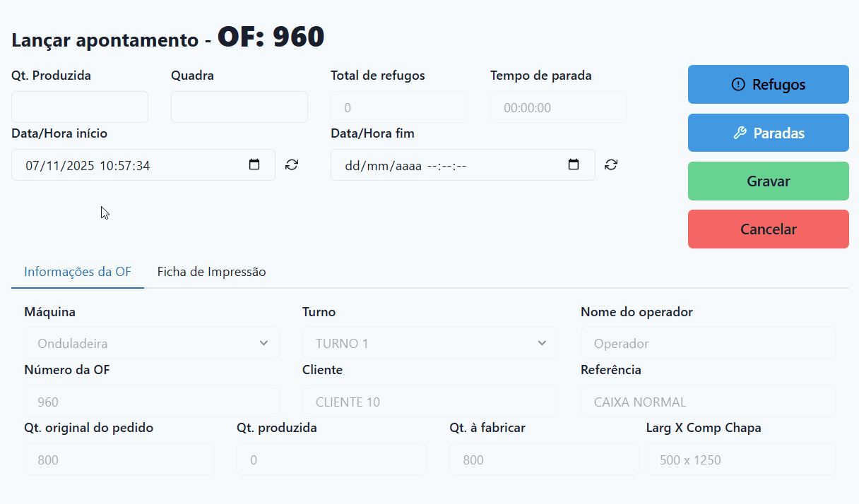Screen dimensions: 859x504
Task: Click the wrench icon on the Paradas button
Action: click(x=740, y=132)
